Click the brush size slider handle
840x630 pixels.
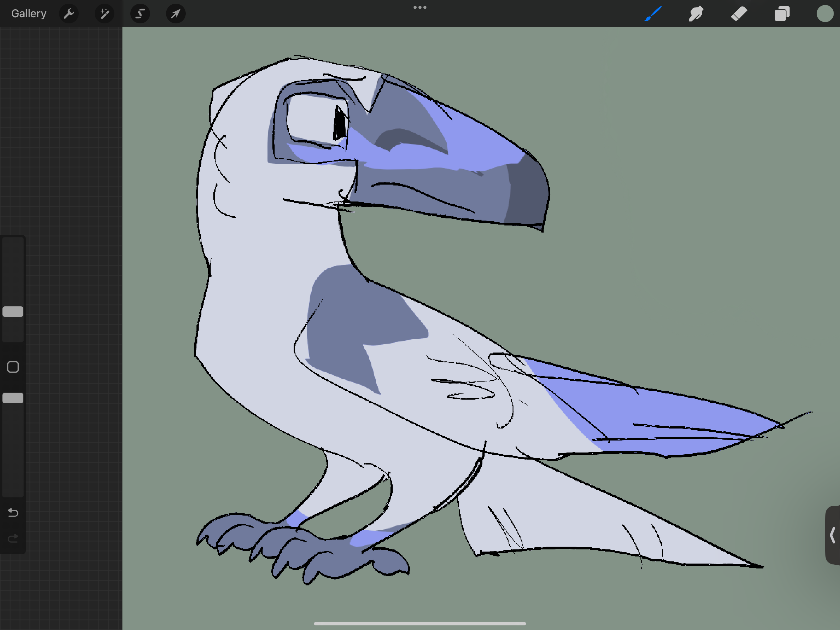(x=13, y=312)
